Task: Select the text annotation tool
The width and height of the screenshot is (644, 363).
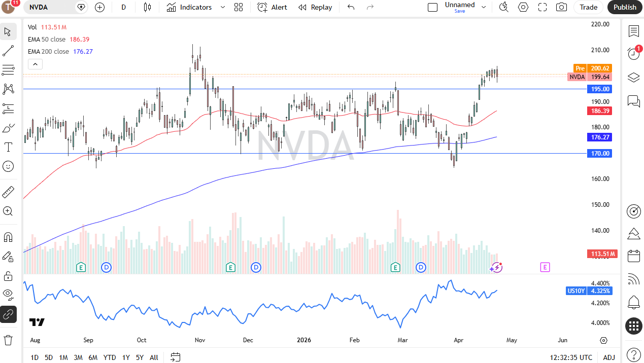Action: tap(8, 147)
